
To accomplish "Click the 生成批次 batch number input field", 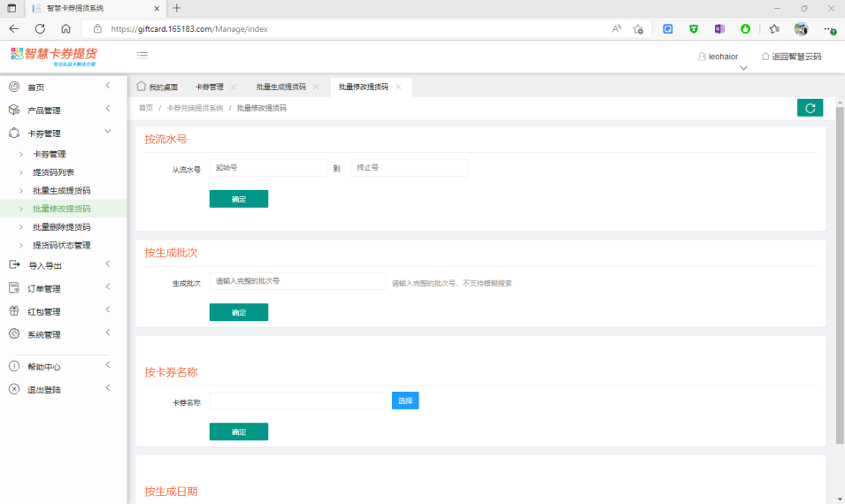I will tap(297, 281).
